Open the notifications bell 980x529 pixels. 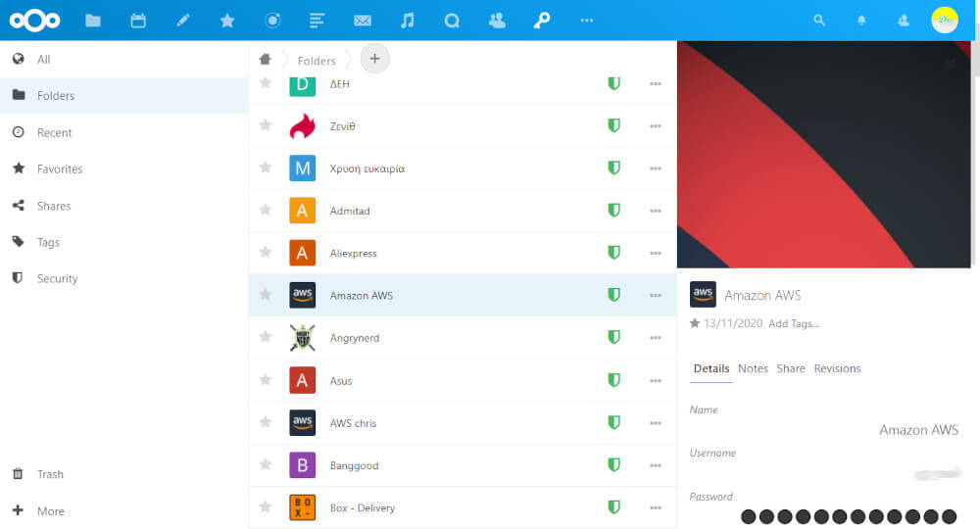[861, 21]
